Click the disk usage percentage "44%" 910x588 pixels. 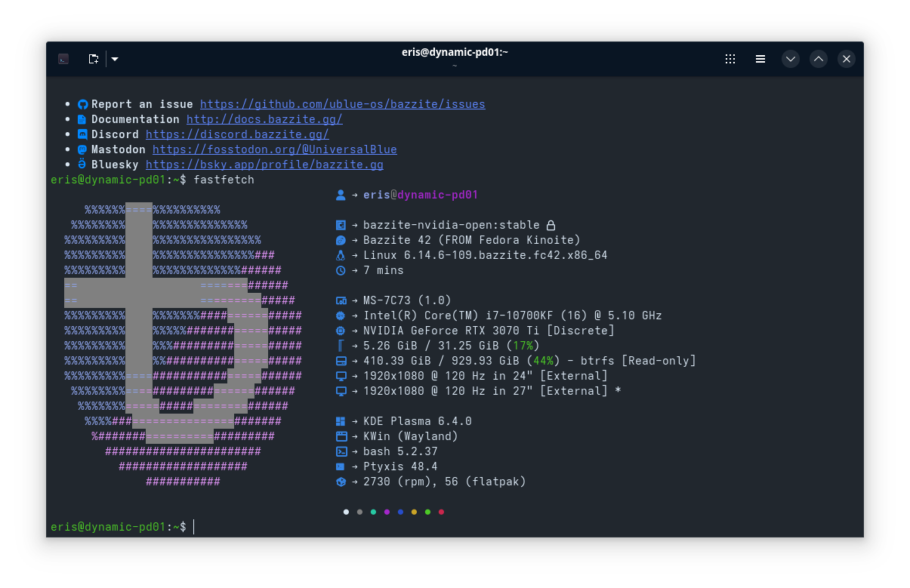tap(543, 361)
